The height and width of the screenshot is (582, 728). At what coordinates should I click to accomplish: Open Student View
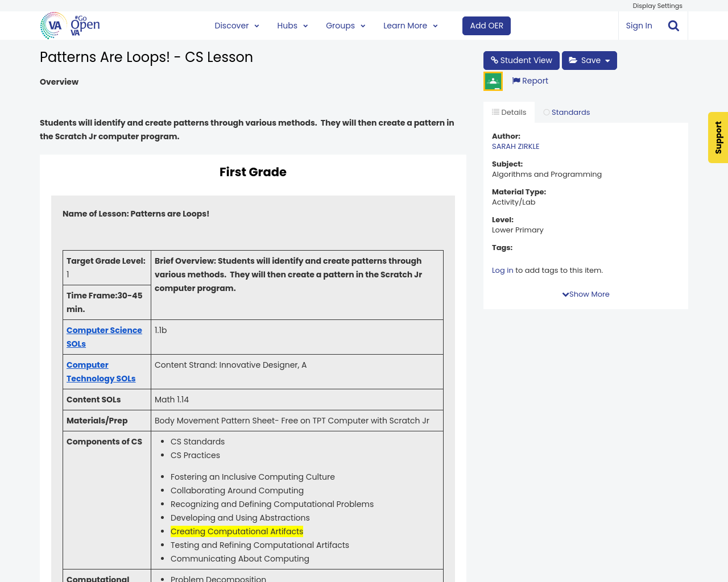pos(521,60)
